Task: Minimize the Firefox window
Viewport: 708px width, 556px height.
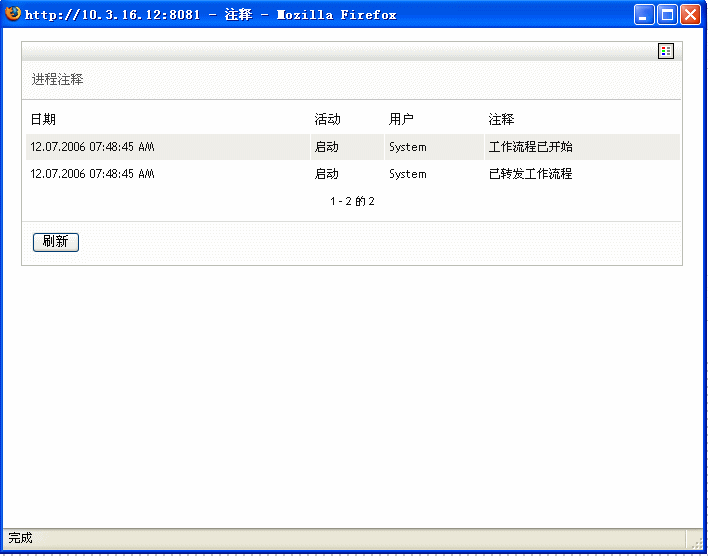Action: 644,14
